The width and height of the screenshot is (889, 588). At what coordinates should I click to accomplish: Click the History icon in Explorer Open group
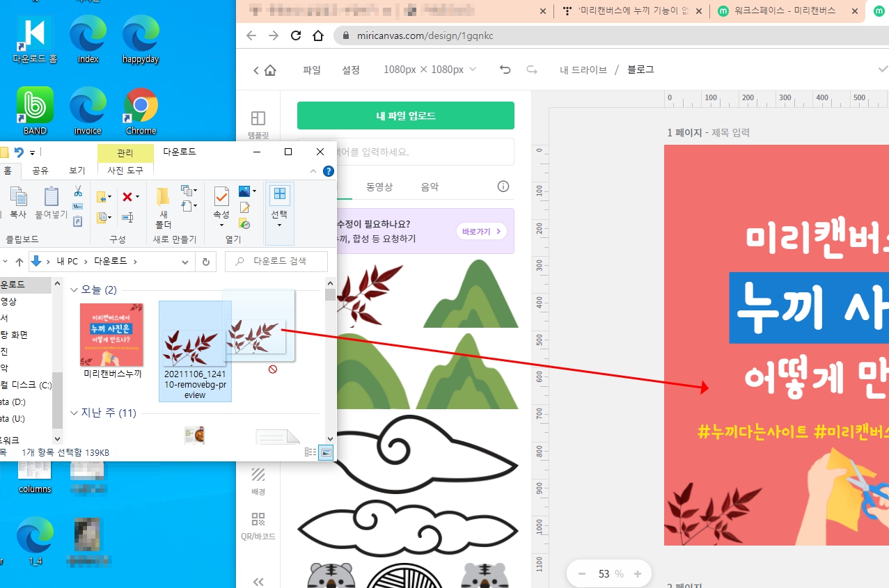point(244,223)
